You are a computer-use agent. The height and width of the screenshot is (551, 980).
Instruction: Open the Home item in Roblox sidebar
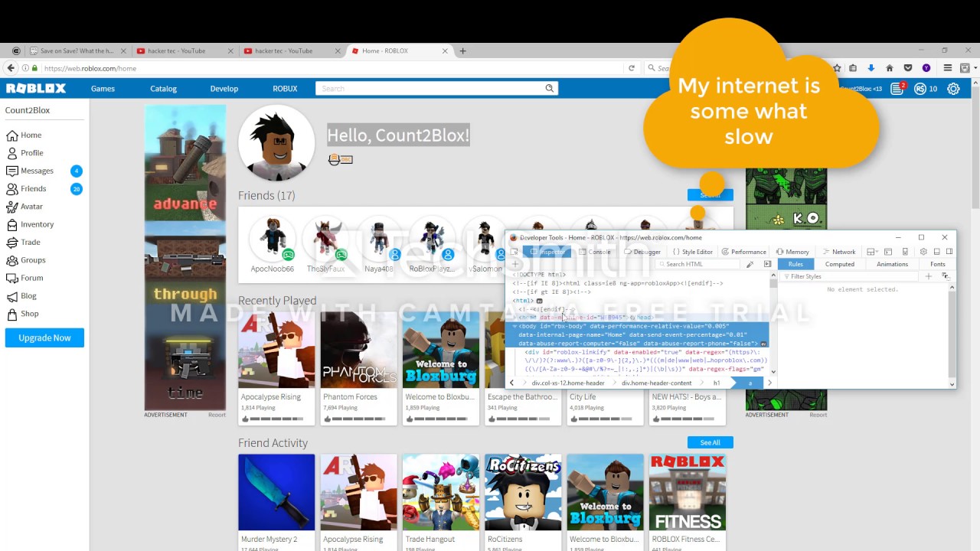pos(24,135)
